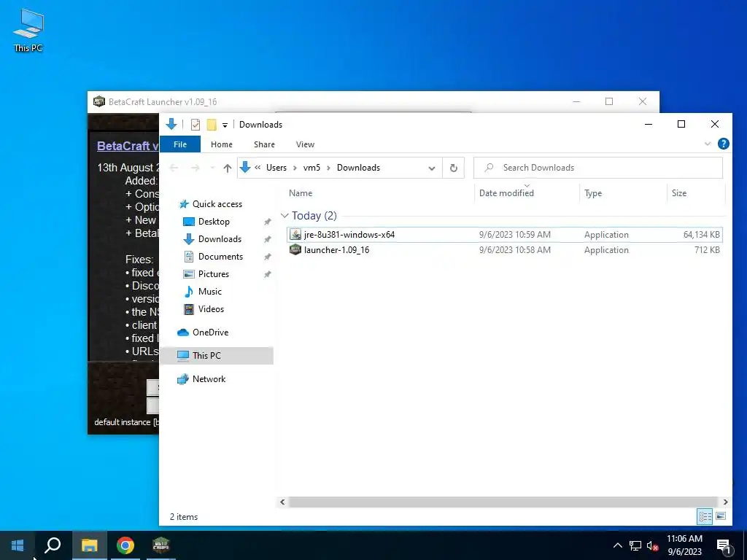This screenshot has height=560, width=747.
Task: Sort by Date modified column
Action: pos(506,192)
